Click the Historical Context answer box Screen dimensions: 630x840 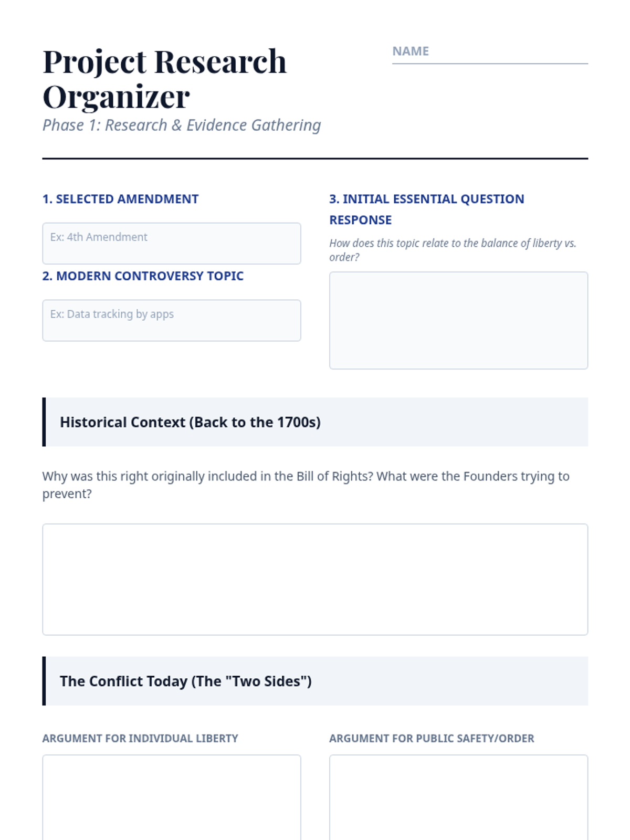coord(315,579)
